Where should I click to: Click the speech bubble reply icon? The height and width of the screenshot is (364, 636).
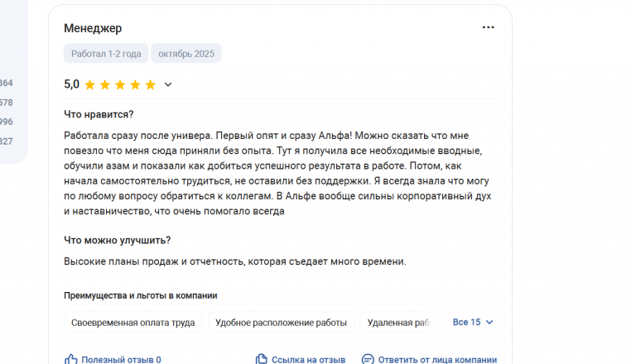coord(368,359)
